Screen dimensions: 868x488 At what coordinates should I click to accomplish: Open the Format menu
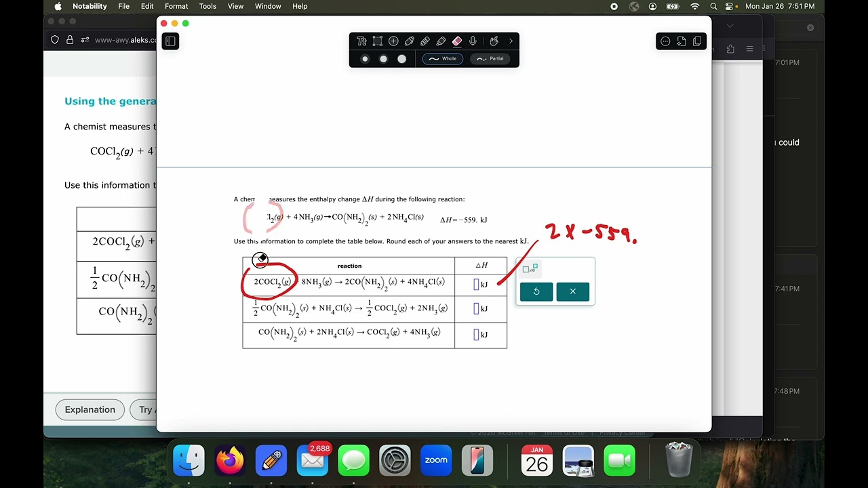[x=176, y=6]
